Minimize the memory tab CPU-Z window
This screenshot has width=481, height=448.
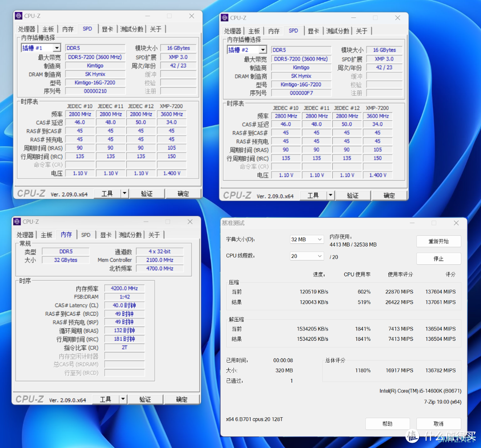tap(146, 222)
